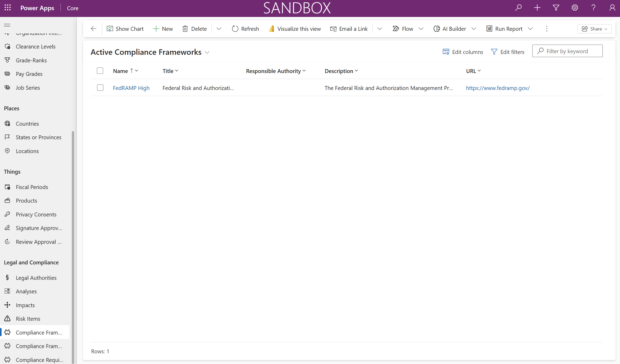The height and width of the screenshot is (364, 620).
Task: Open the Description column header menu
Action: pos(341,71)
